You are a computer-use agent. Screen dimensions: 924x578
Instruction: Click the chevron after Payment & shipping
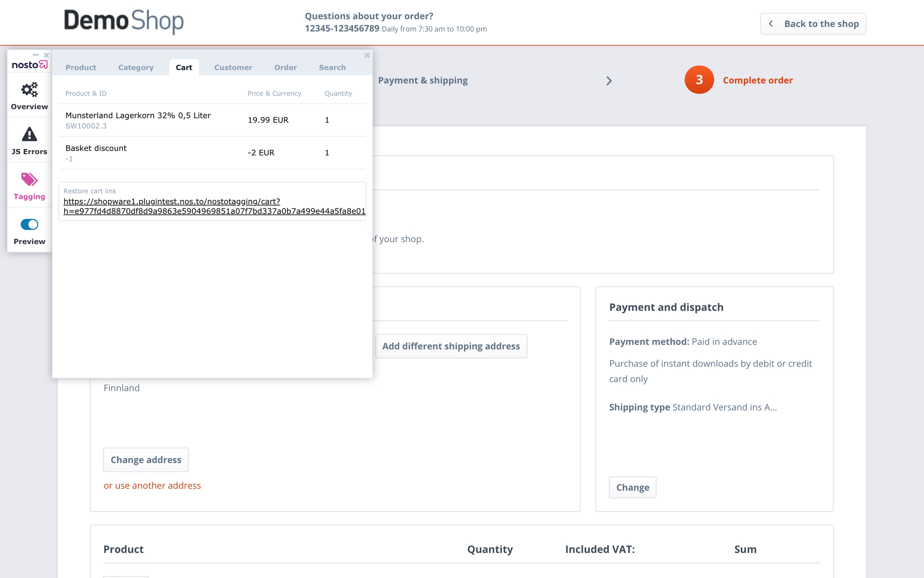click(x=609, y=81)
